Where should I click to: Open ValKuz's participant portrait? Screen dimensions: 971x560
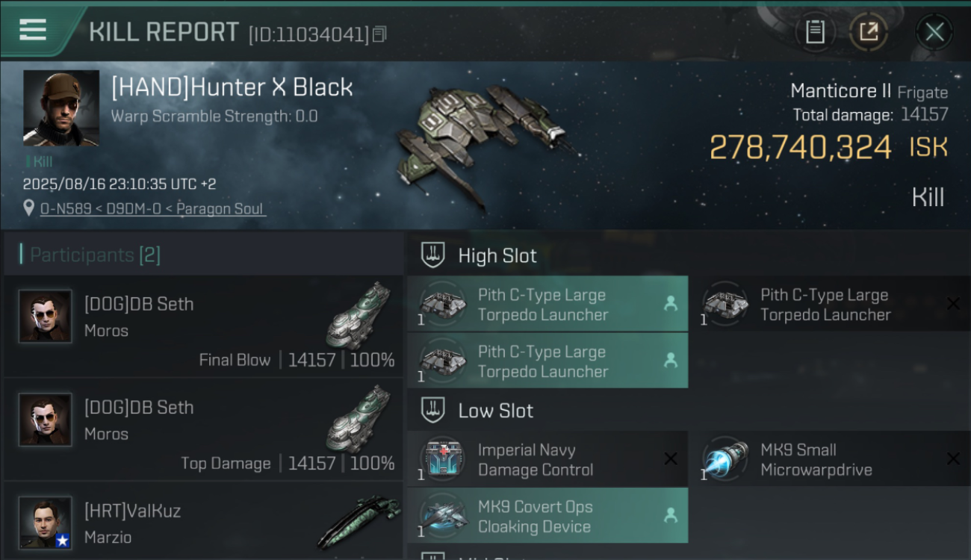pyautogui.click(x=46, y=523)
